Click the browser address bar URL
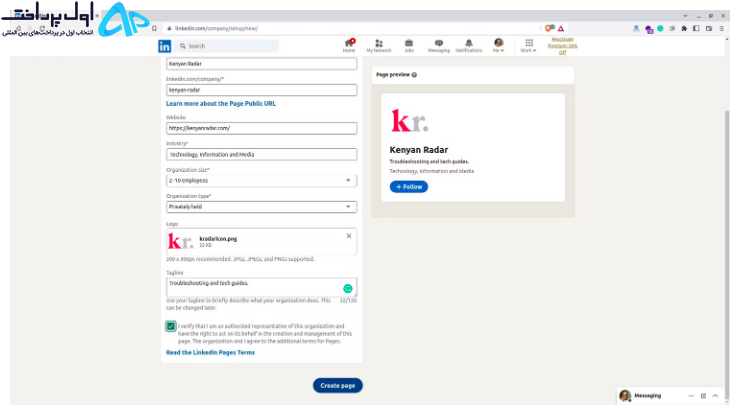 tap(216, 28)
